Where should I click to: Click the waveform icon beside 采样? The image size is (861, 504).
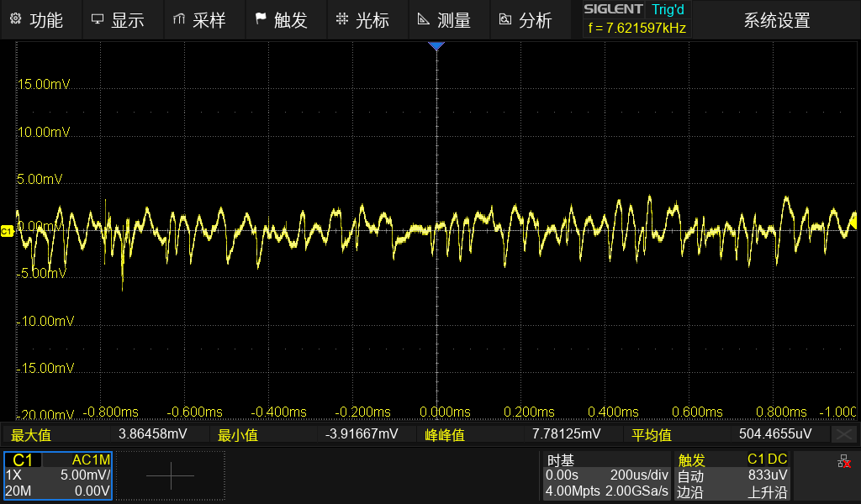(x=178, y=19)
